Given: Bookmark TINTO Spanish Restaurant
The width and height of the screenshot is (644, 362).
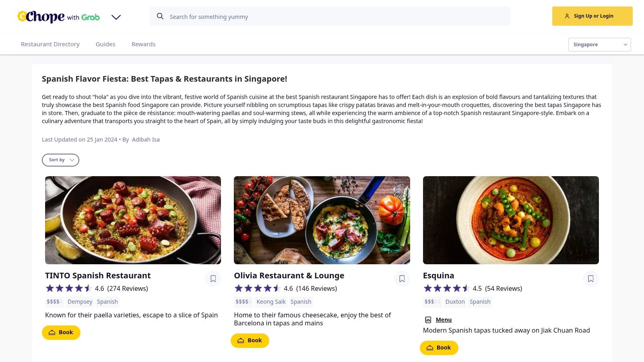Looking at the screenshot, I should coord(213,279).
